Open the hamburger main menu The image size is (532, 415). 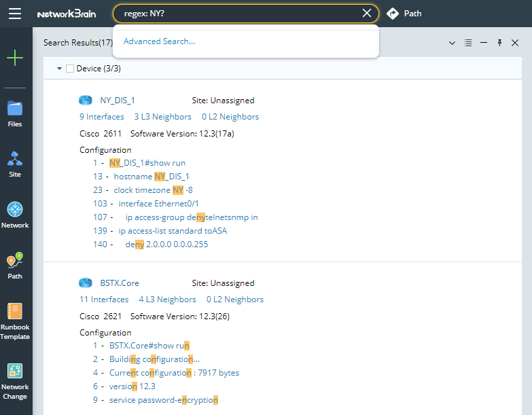[15, 14]
